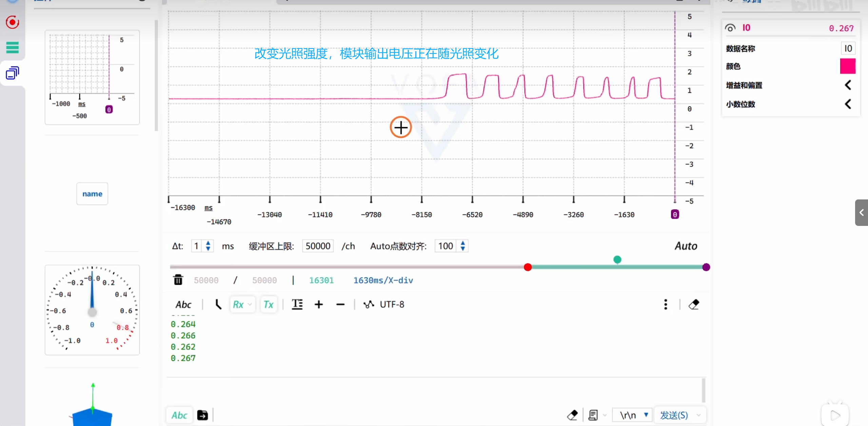Click the line-spacing text format icon

[297, 304]
